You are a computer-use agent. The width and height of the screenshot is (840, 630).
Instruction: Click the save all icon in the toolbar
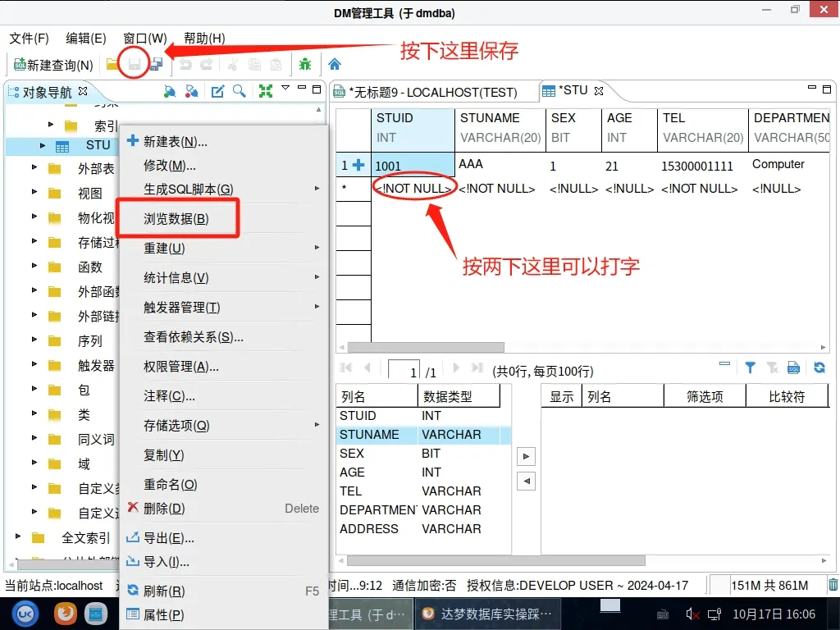pyautogui.click(x=155, y=65)
